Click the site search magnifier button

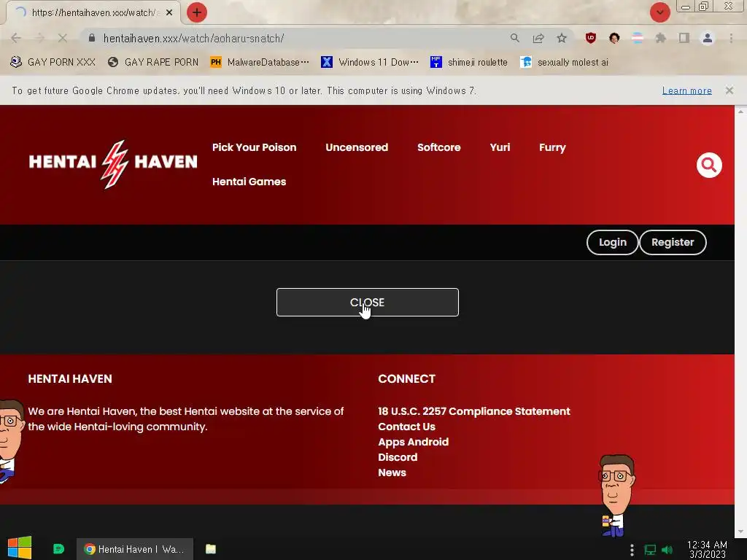(x=709, y=165)
